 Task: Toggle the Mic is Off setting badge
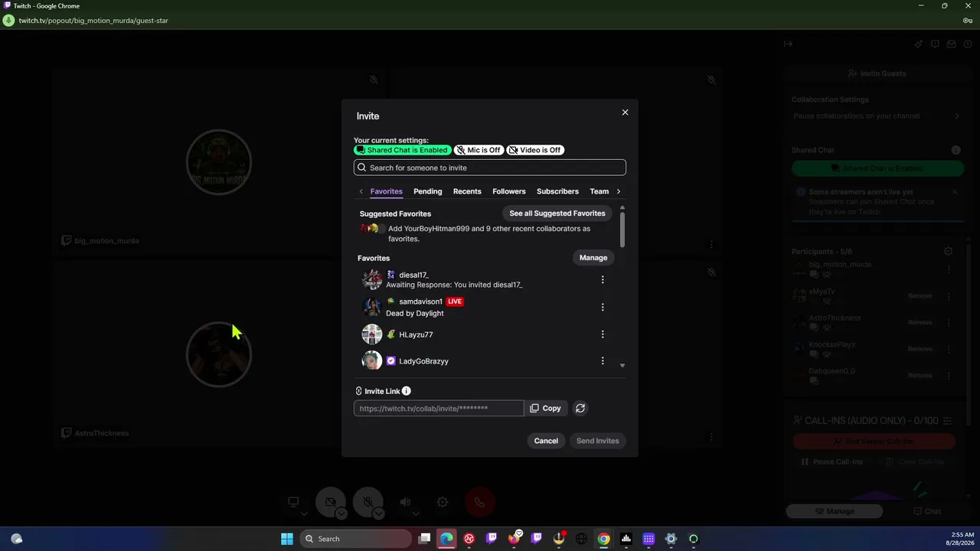(479, 150)
